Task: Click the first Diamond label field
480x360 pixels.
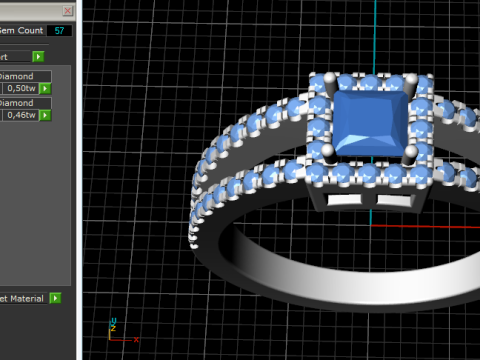Action: tap(25, 76)
